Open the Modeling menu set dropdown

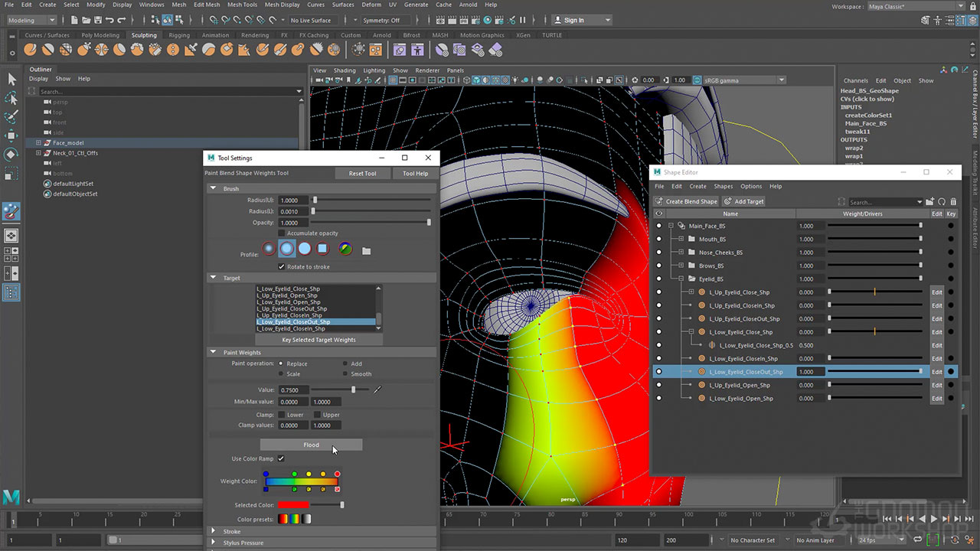(31, 20)
